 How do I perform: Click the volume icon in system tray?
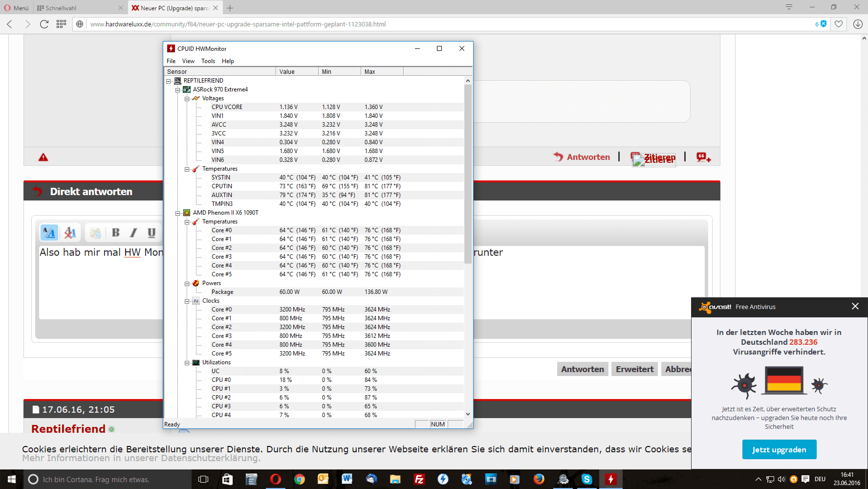[x=781, y=479]
